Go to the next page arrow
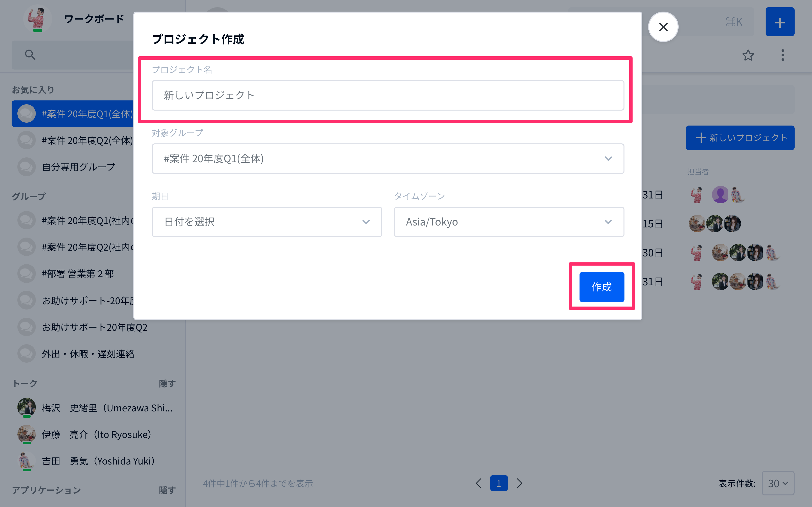Viewport: 812px width, 507px height. coord(519,483)
